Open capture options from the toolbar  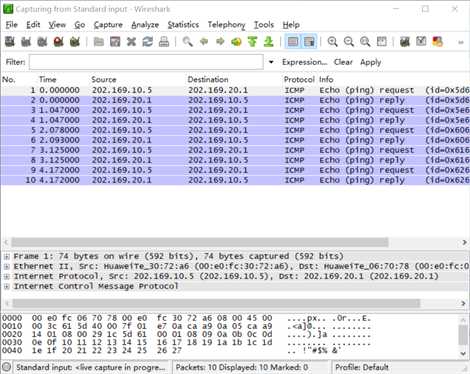[26, 42]
